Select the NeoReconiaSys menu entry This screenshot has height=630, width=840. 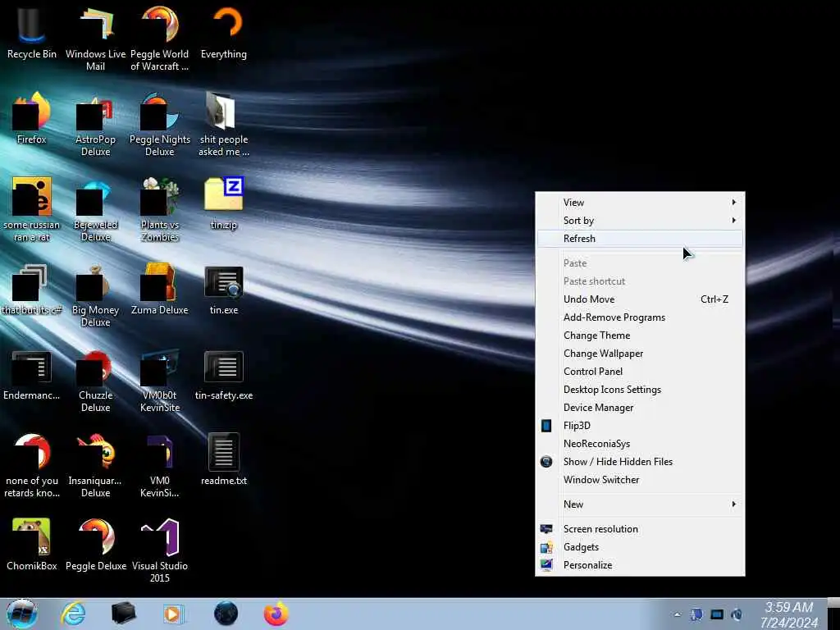click(640, 444)
